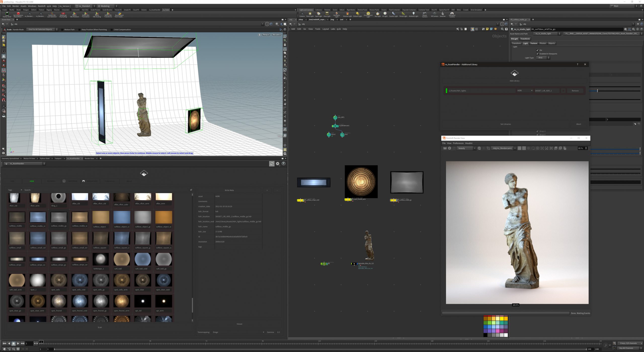Open the Light Type Area dropdown

543,58
